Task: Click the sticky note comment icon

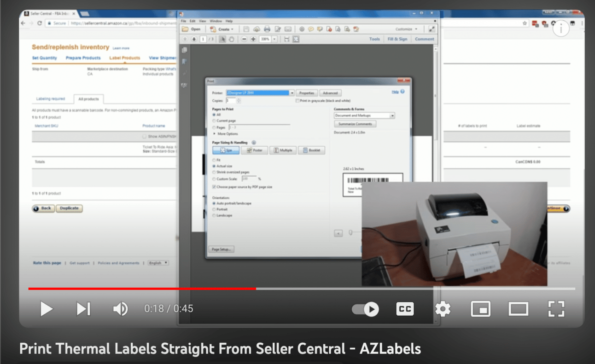Action: [311, 29]
